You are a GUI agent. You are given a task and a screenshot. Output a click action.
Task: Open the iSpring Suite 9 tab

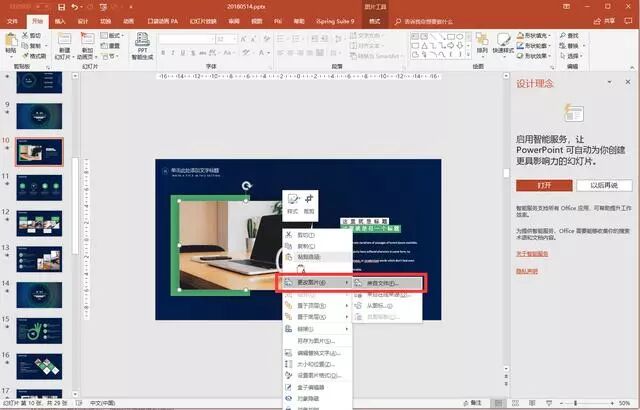coord(335,21)
